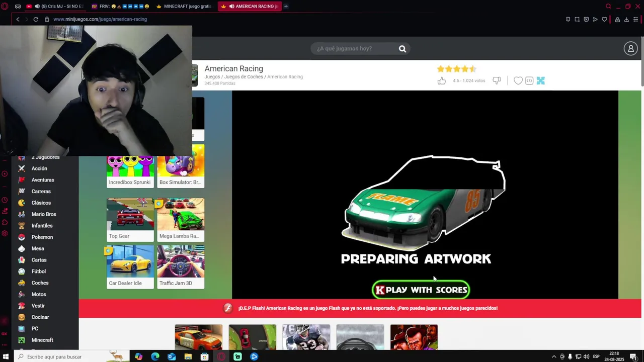This screenshot has width=644, height=362.
Task: Click the pinboard pin icon in toolbar
Action: pos(568,19)
